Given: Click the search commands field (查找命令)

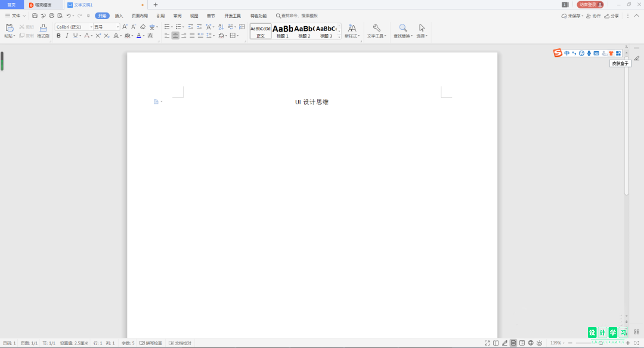Looking at the screenshot, I should [x=296, y=16].
